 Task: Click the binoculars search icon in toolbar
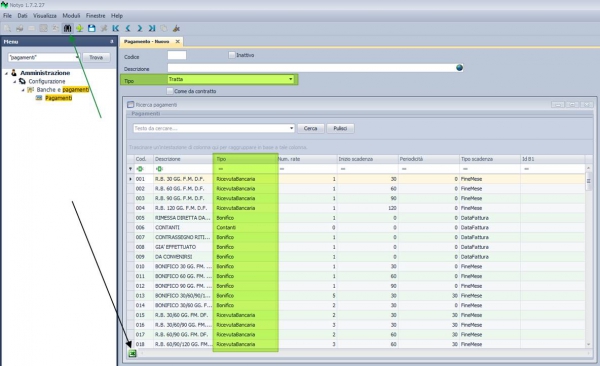67,28
